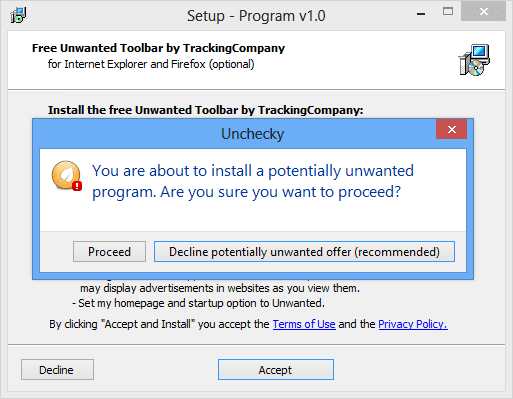
Task: Click the Free Unwanted Toolbar by TrackingCompany heading
Action: tap(158, 48)
